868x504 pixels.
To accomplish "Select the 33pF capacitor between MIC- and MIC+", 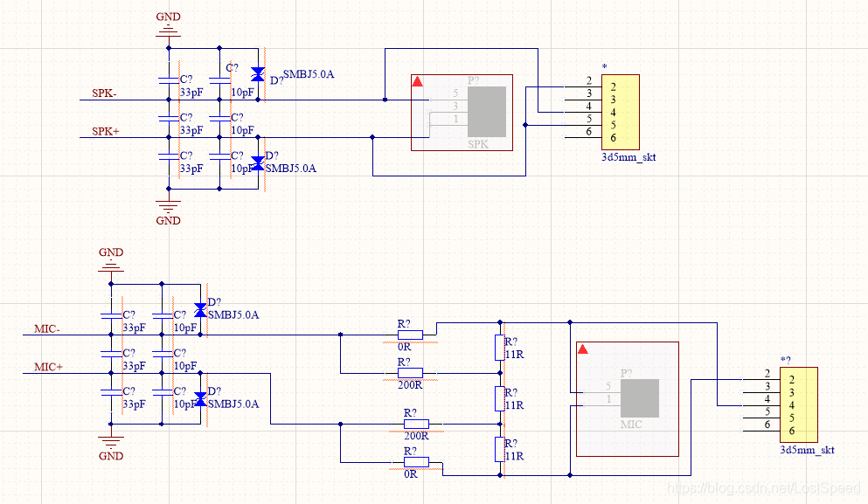I will [x=111, y=354].
